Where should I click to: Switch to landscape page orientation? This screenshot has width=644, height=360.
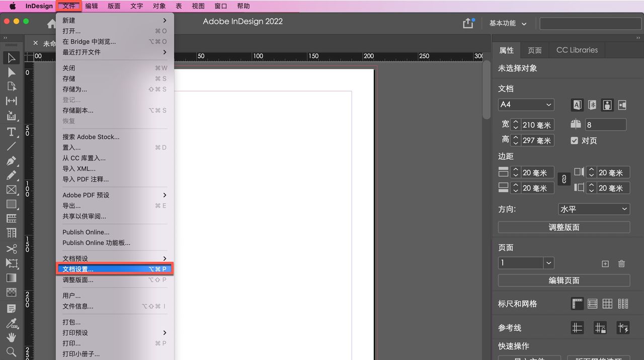[x=622, y=105]
